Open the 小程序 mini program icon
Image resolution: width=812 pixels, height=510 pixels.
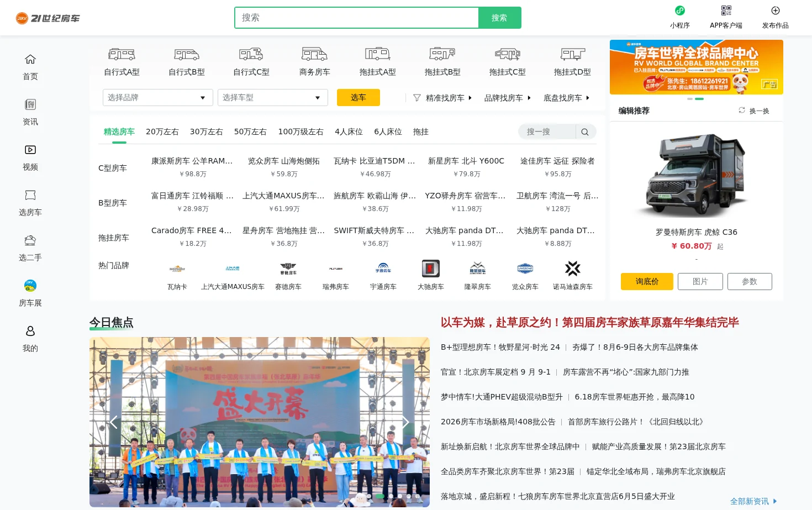pyautogui.click(x=680, y=10)
